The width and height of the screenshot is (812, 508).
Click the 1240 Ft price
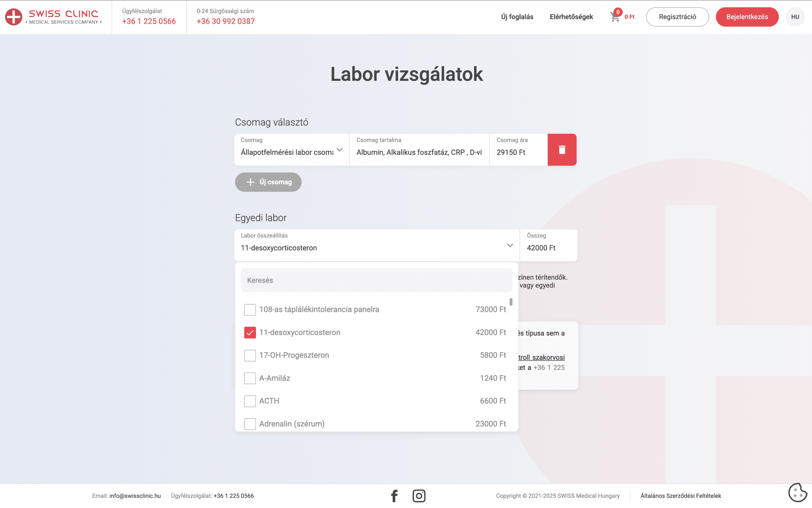pos(493,378)
